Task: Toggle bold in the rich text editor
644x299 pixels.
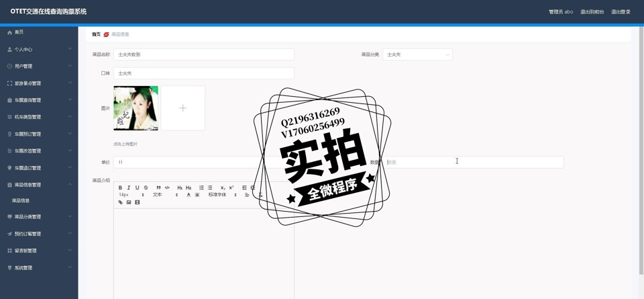Action: coord(120,187)
